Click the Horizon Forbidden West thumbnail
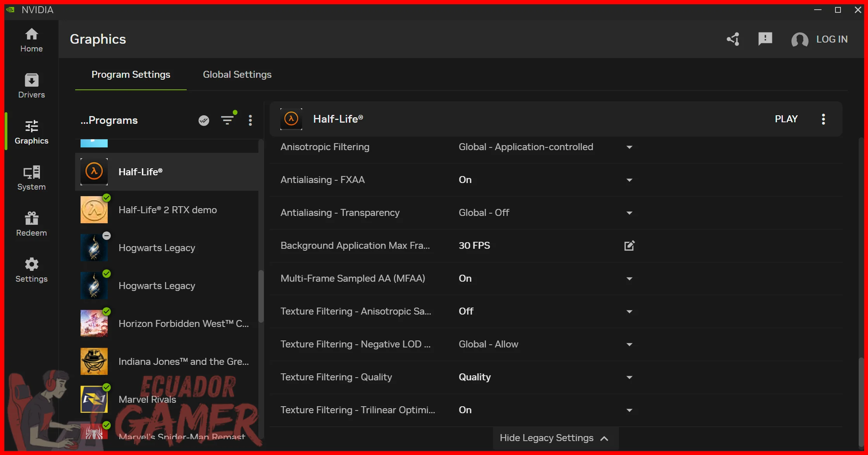The height and width of the screenshot is (455, 868). coord(94,323)
